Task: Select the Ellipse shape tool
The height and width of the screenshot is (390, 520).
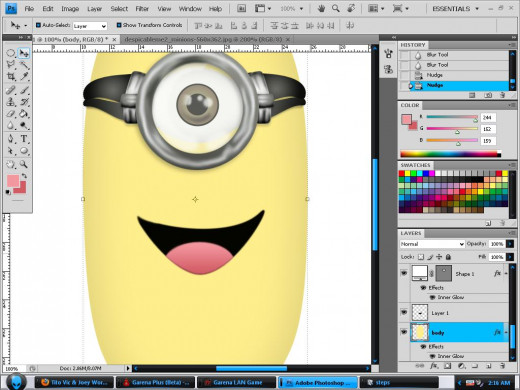Action: click(x=24, y=151)
